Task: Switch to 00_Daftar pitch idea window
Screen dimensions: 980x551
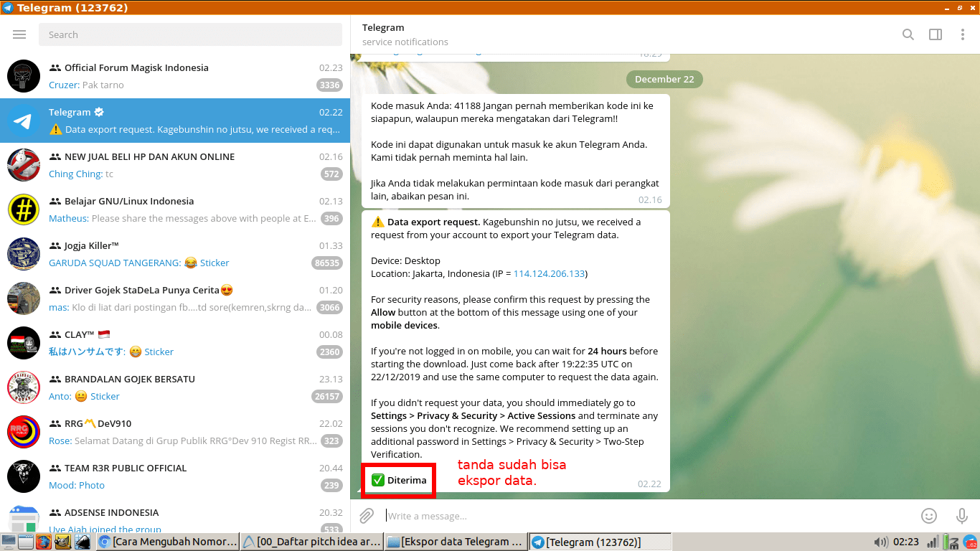Action: (x=311, y=542)
